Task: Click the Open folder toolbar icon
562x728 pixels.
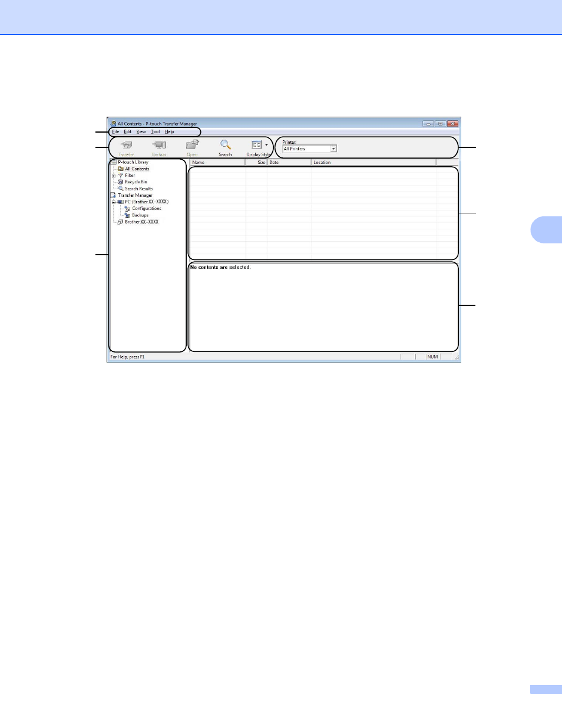Action: click(x=193, y=145)
